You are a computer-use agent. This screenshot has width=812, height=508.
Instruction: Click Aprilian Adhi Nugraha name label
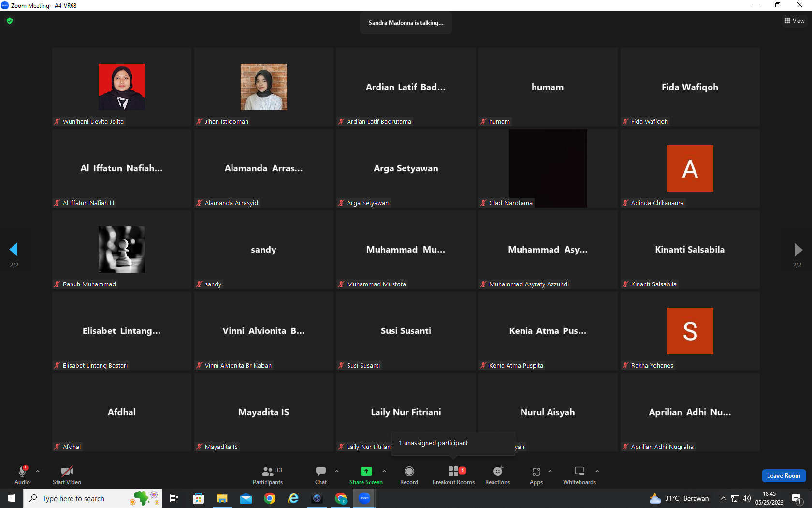[662, 447]
